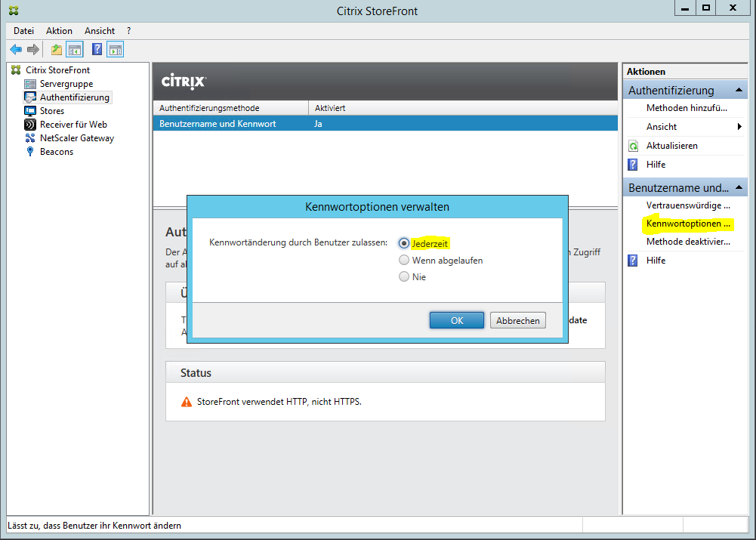Select Receiver für Web tree node

click(73, 125)
